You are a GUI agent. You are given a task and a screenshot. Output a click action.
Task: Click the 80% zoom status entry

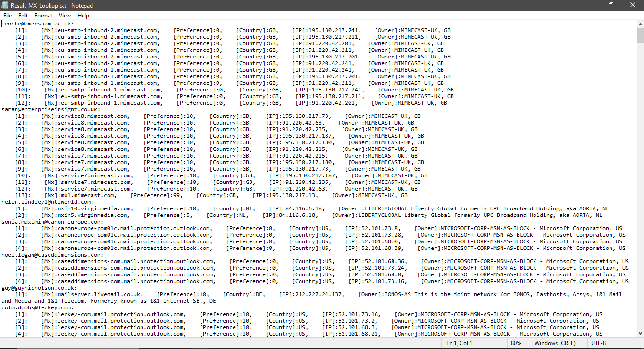(x=516, y=343)
